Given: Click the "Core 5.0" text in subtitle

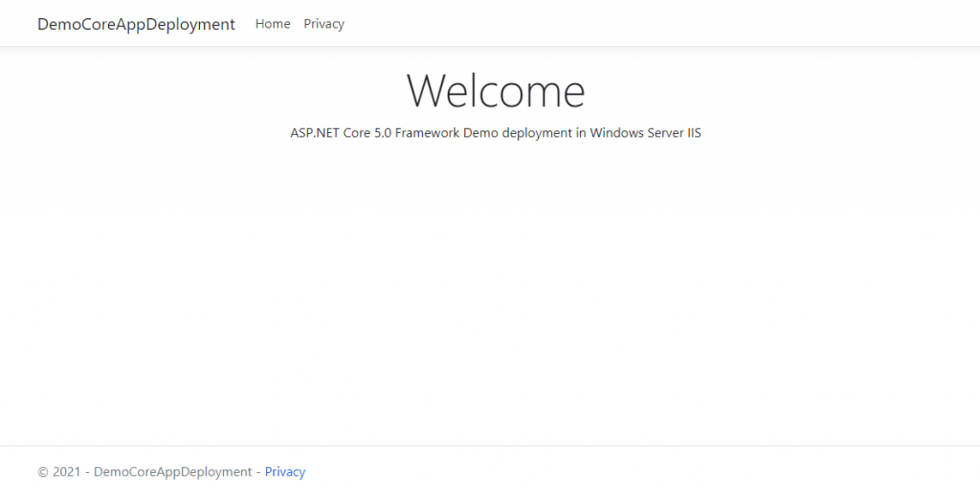Looking at the screenshot, I should (x=367, y=133).
